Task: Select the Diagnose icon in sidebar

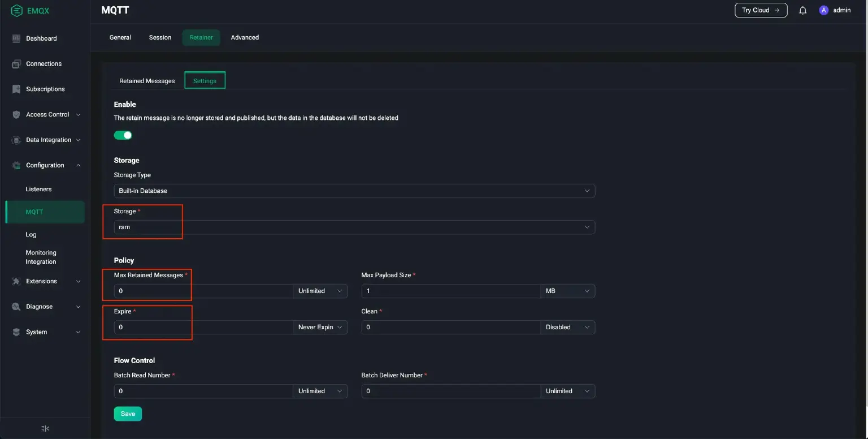Action: (16, 306)
